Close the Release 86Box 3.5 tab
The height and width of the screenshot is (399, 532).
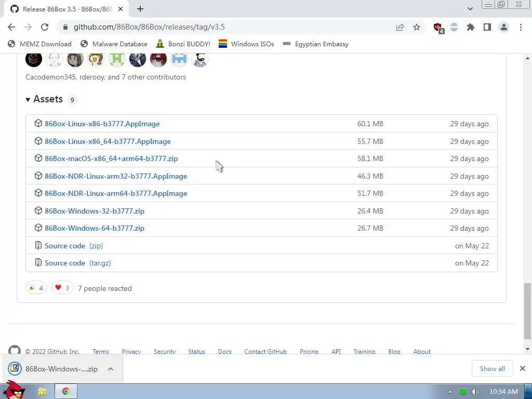pos(121,9)
